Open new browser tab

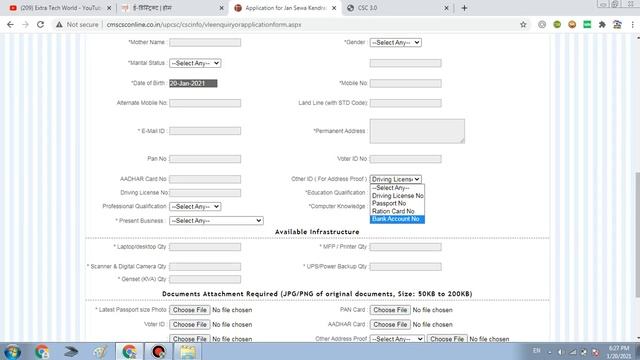(464, 8)
